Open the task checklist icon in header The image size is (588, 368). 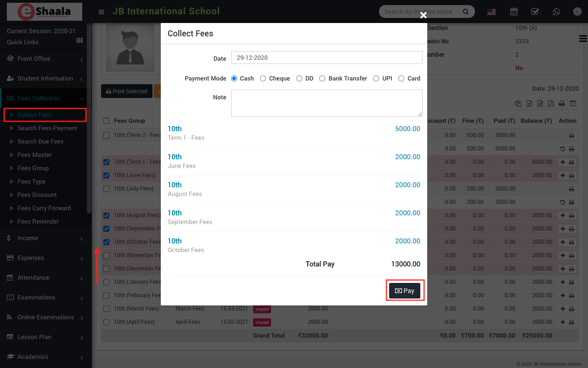click(x=535, y=11)
